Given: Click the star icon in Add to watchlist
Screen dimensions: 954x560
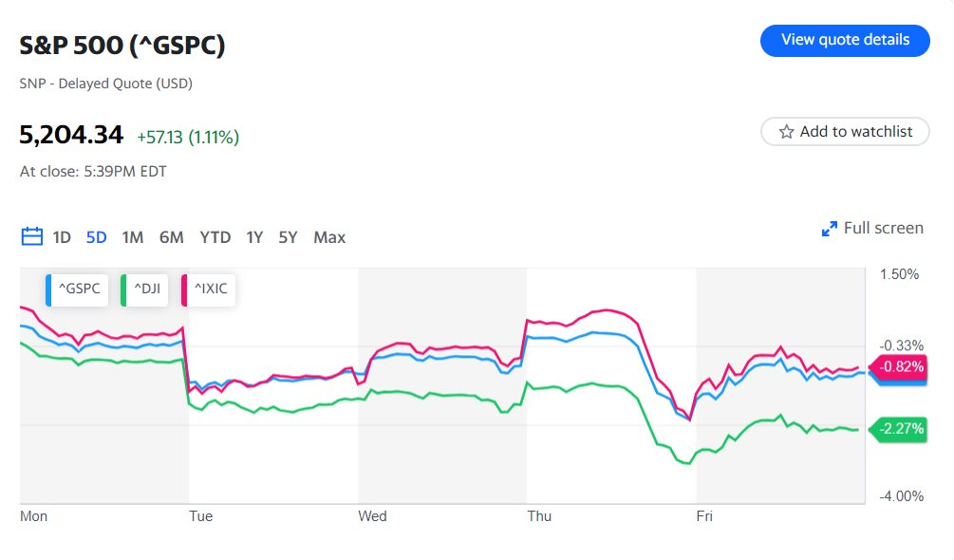Looking at the screenshot, I should coord(786,131).
